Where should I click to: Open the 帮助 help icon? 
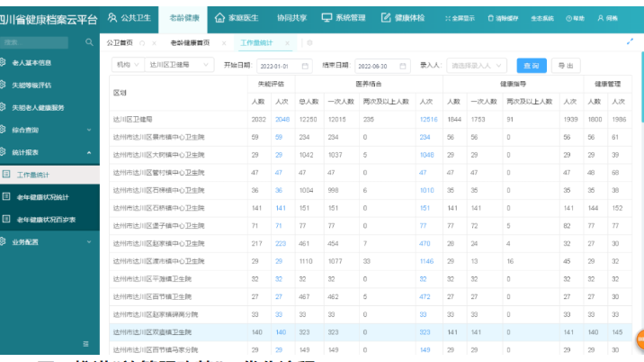point(568,18)
